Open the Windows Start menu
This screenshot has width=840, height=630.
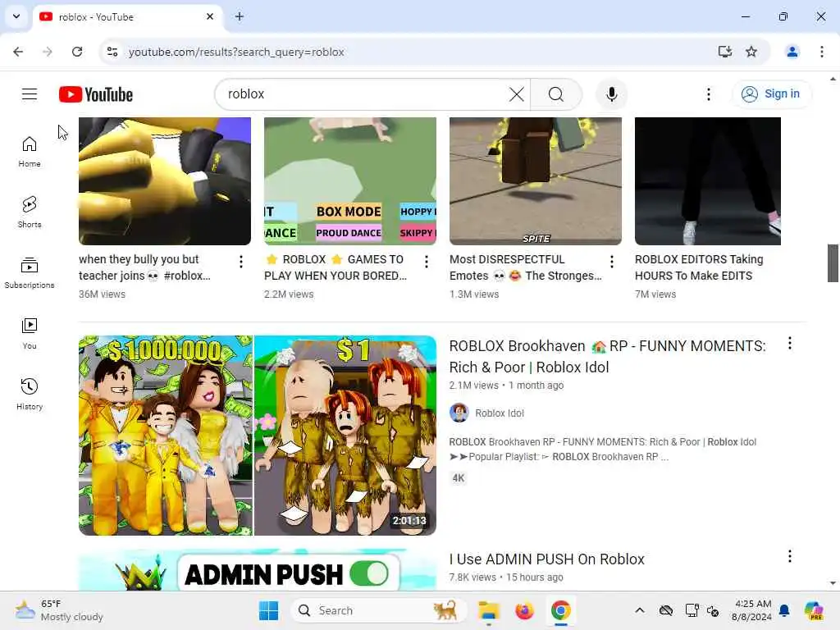coord(269,610)
